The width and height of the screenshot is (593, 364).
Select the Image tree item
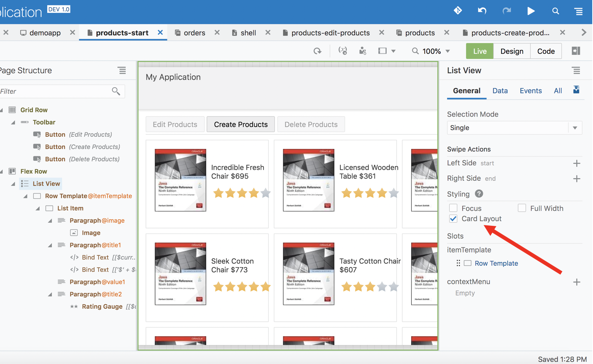coord(91,233)
